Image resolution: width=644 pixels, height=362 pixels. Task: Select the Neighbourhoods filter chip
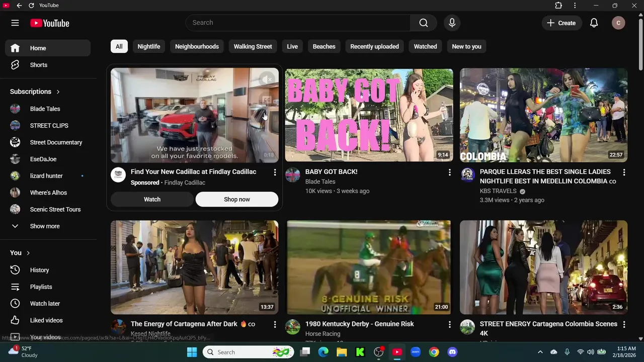click(197, 46)
